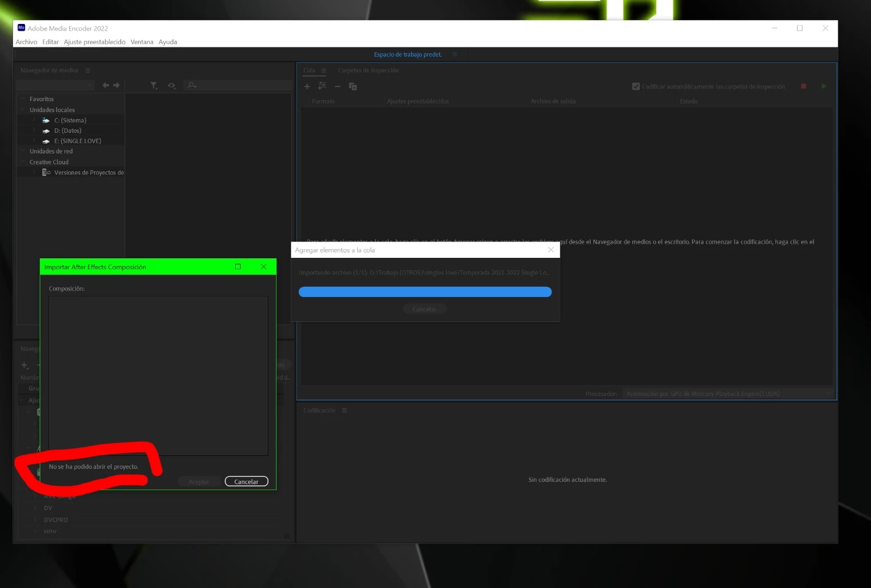
Task: Click the Ajustes preestablecidos column header
Action: [418, 101]
